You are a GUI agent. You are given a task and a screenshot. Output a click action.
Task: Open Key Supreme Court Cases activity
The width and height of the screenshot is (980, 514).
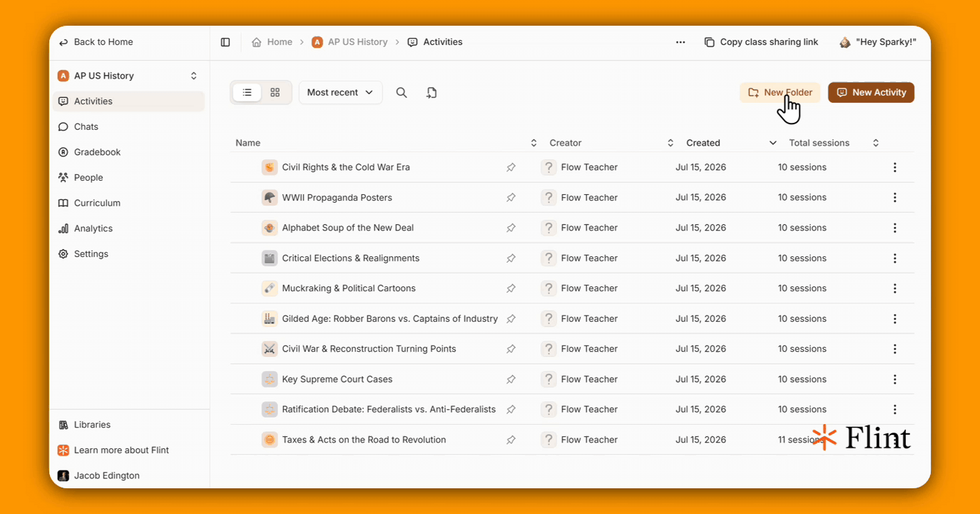click(x=337, y=380)
